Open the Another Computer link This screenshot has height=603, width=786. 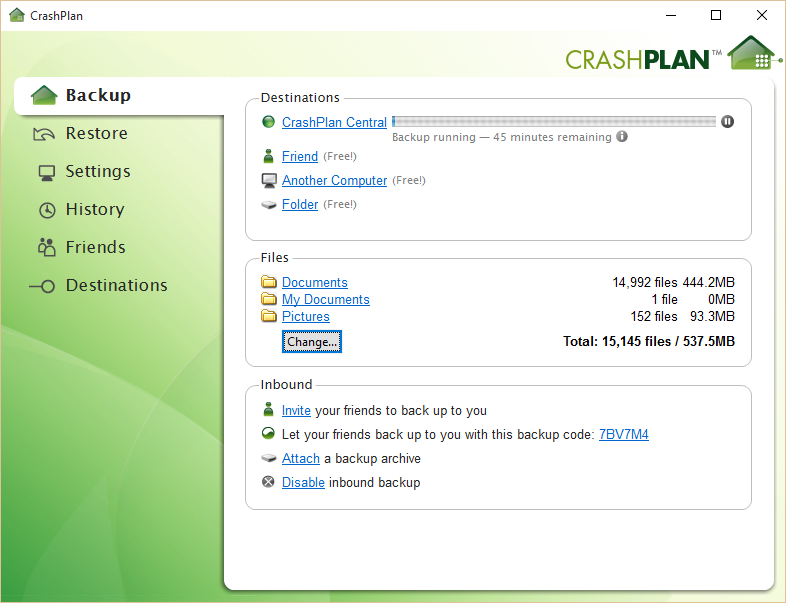pyautogui.click(x=334, y=180)
